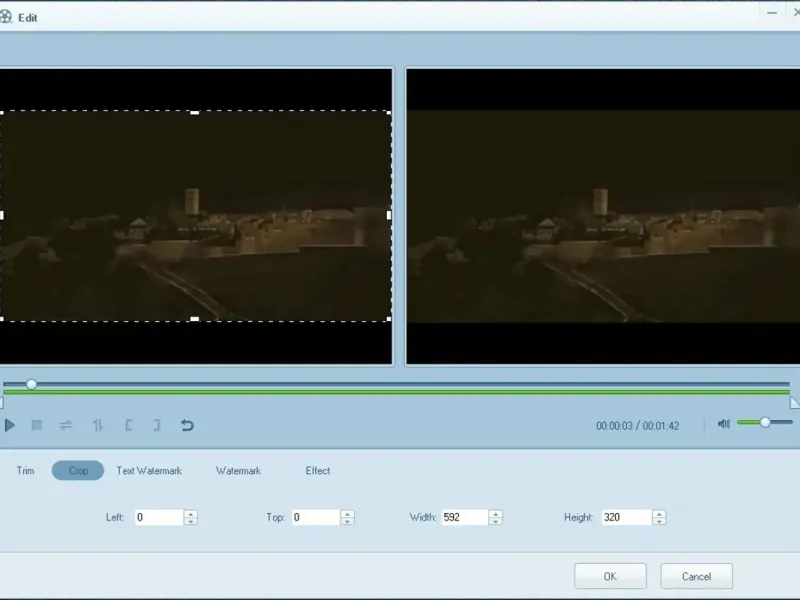Set the trim start bracket marker

128,425
